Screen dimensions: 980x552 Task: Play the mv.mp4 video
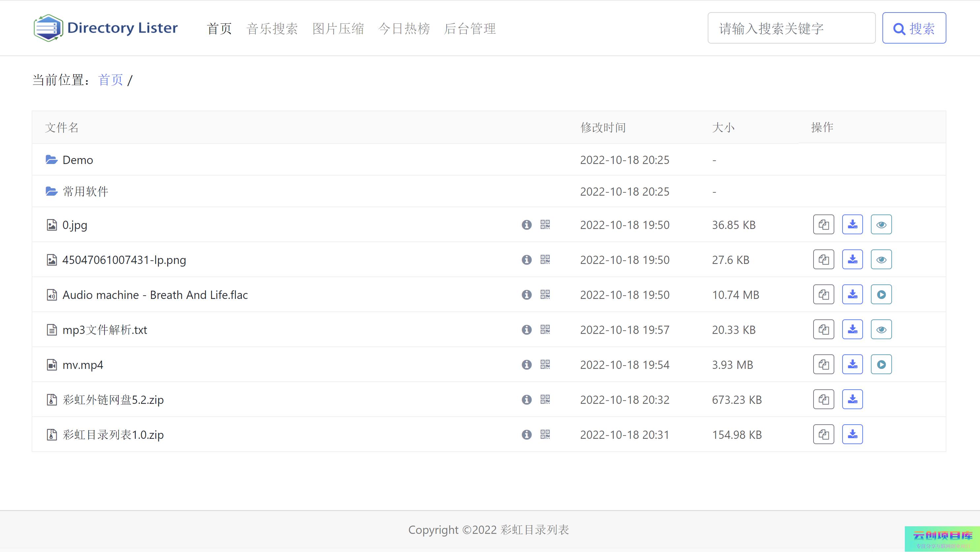point(881,365)
